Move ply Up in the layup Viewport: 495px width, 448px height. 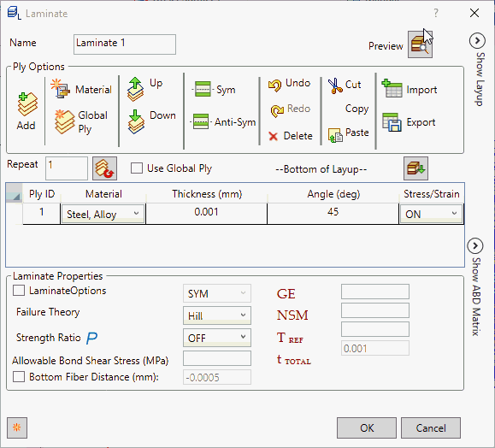[135, 89]
